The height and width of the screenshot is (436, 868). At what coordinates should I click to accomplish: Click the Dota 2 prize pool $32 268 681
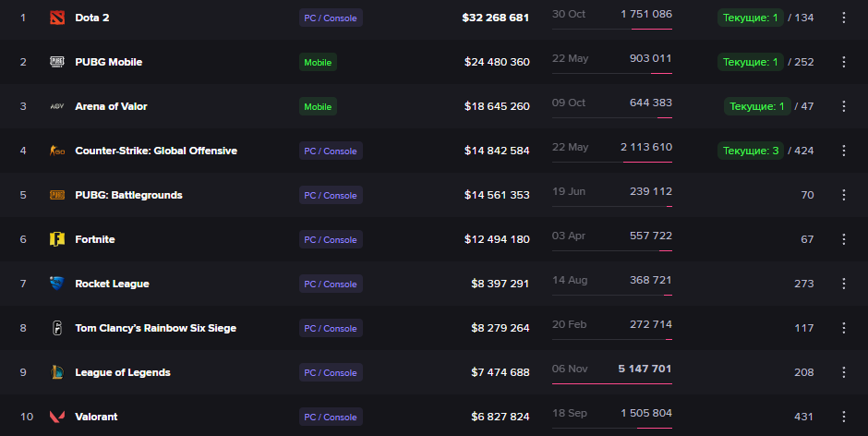[x=496, y=18]
